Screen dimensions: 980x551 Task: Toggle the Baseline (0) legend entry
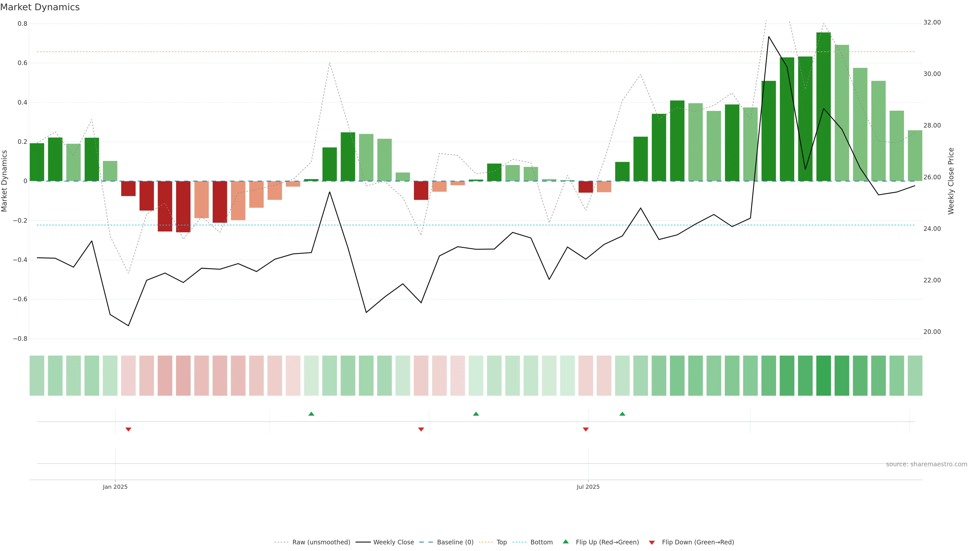(x=455, y=542)
